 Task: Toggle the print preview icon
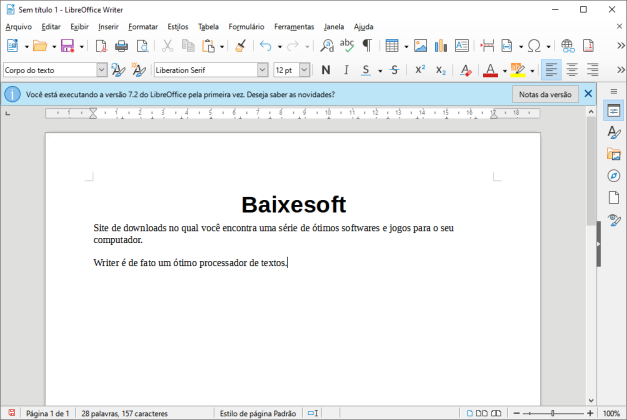pyautogui.click(x=142, y=46)
